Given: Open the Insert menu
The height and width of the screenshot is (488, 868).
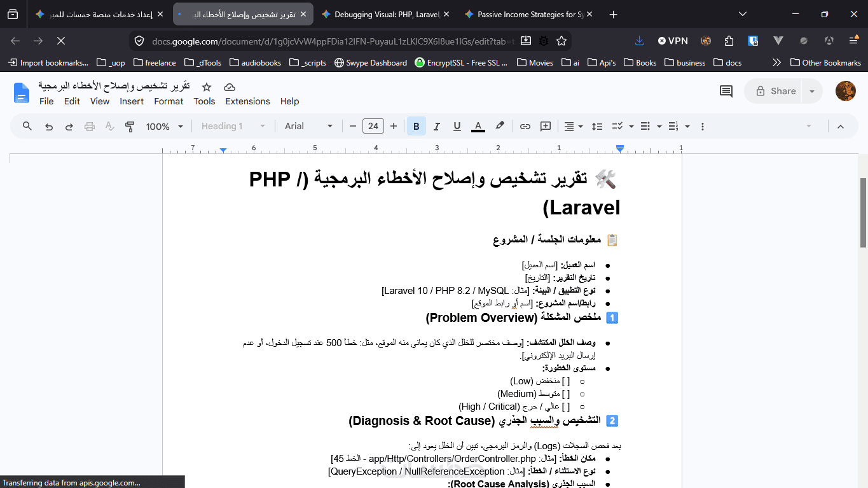Looking at the screenshot, I should 132,101.
